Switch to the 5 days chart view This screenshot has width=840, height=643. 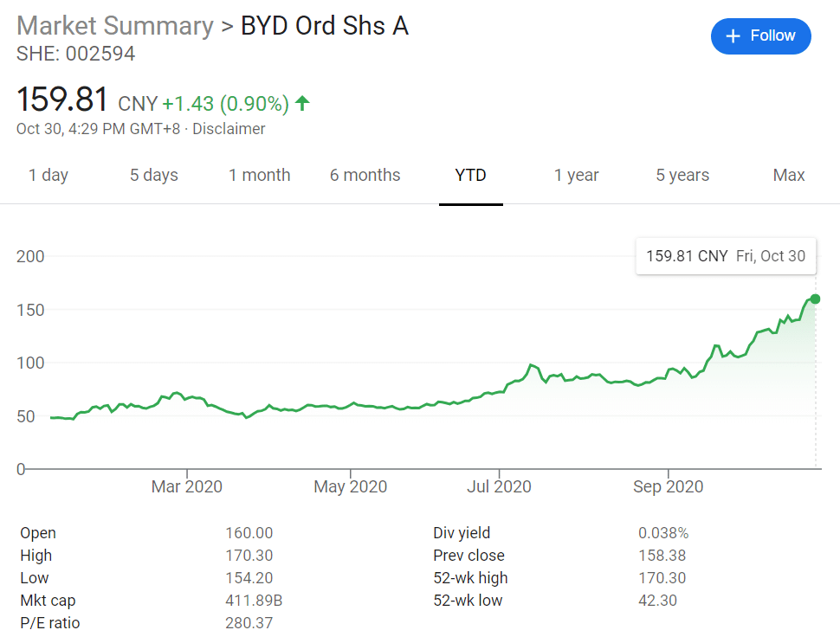153,175
